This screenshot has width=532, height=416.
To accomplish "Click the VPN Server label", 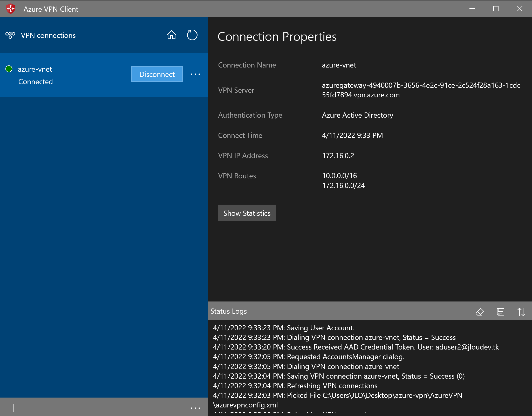I will coord(236,90).
